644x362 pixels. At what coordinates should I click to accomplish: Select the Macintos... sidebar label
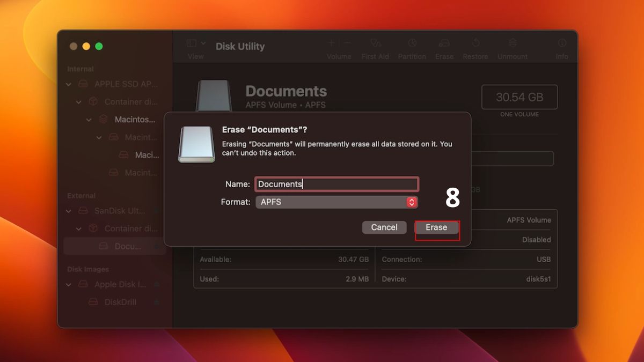point(135,120)
